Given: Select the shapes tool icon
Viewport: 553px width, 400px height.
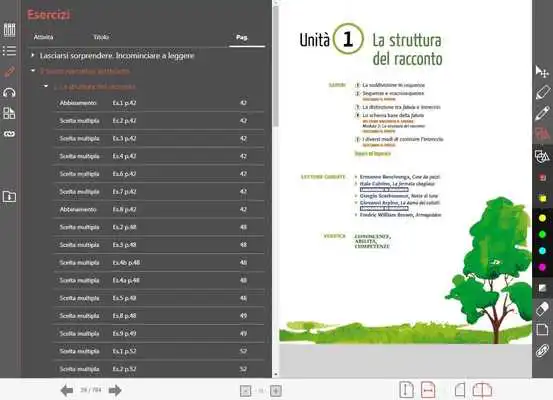Looking at the screenshot, I should click(542, 156).
